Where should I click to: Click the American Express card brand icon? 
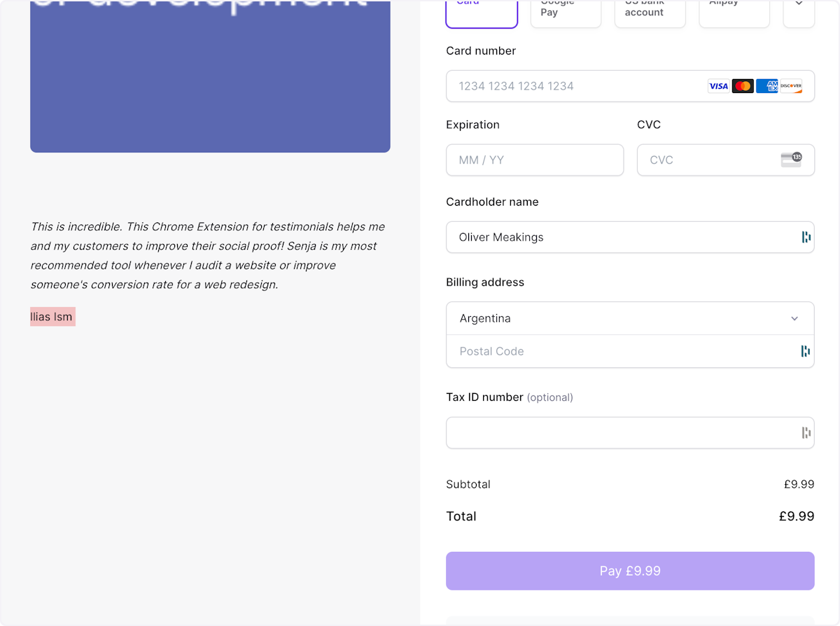pos(766,85)
